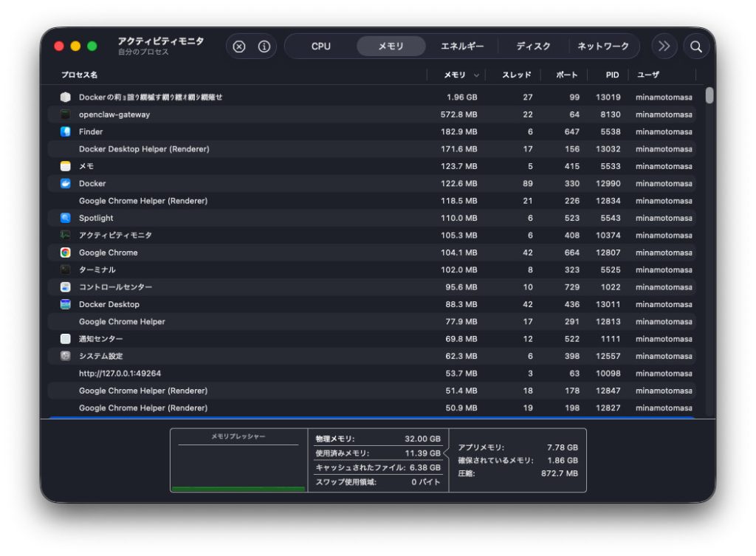
Task: Click the 物理メモリ 32.00 GB value
Action: 422,439
